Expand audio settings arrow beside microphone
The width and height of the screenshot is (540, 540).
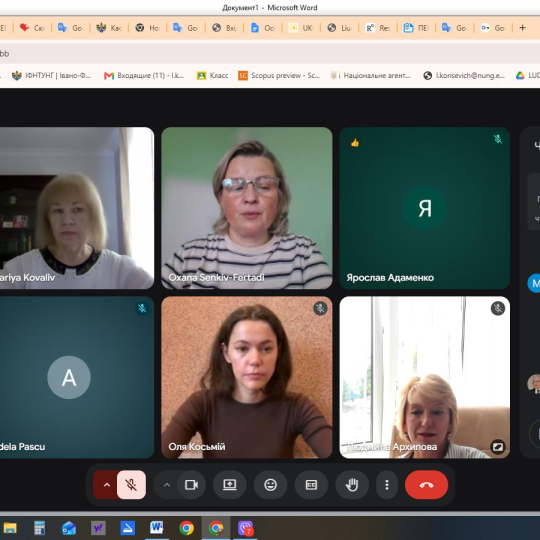click(x=106, y=485)
